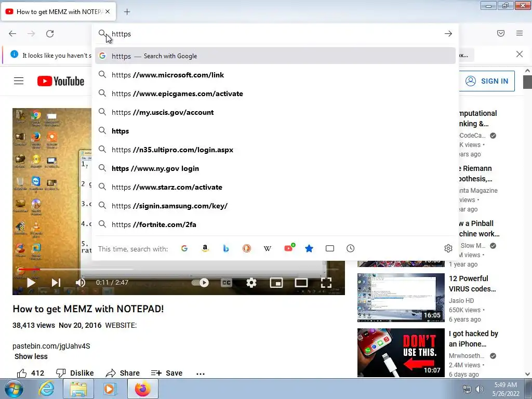
Task: Open the system tray volume icon
Action: tap(480, 389)
